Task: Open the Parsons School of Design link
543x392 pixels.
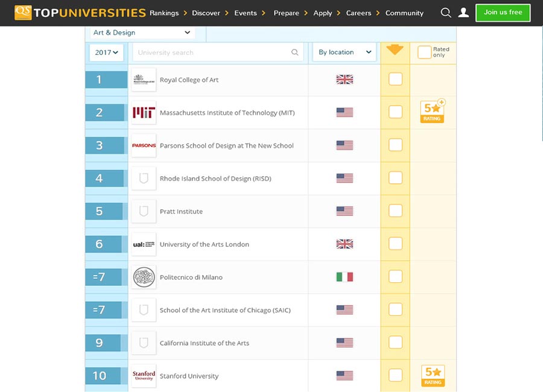Action: tap(226, 145)
